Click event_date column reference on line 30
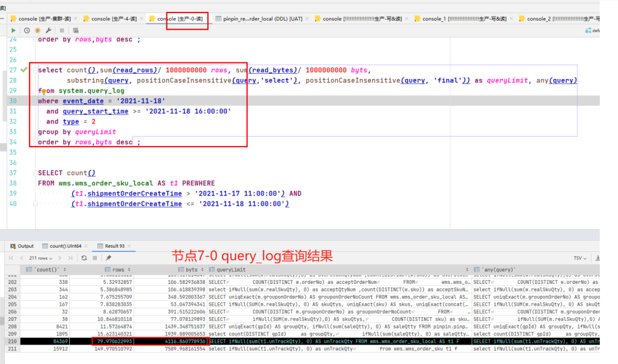 [83, 101]
